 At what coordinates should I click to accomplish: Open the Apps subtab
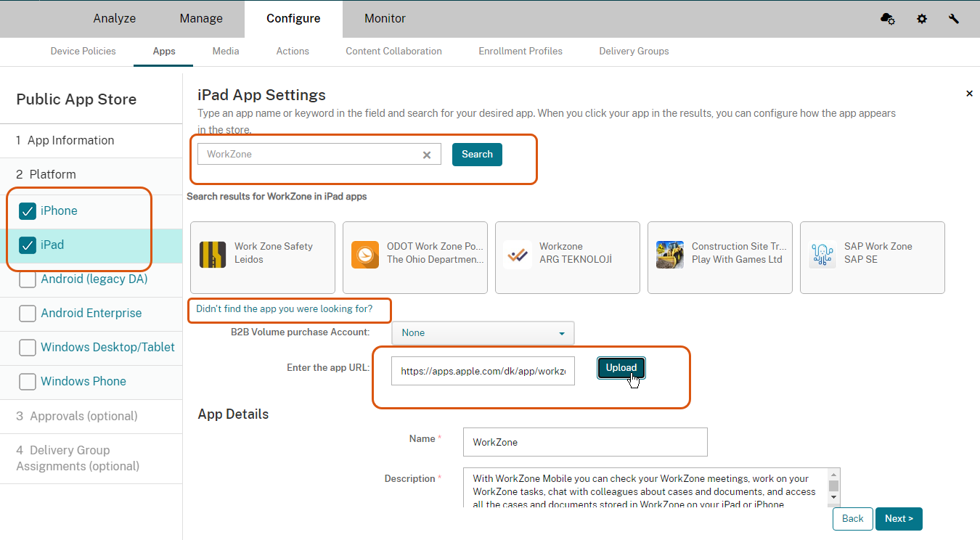pos(164,52)
